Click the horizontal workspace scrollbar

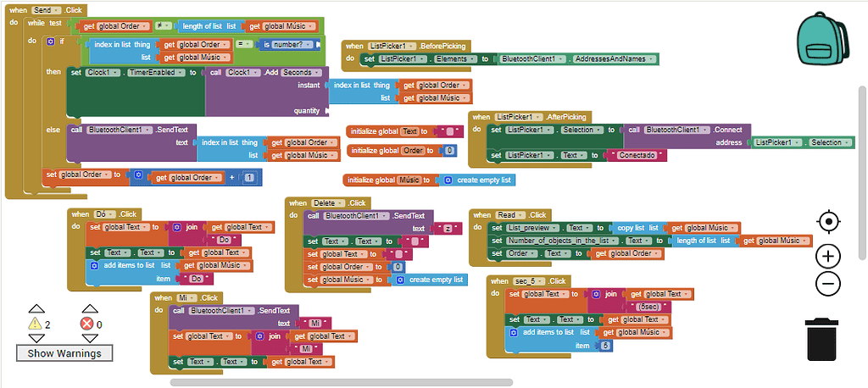(x=341, y=382)
